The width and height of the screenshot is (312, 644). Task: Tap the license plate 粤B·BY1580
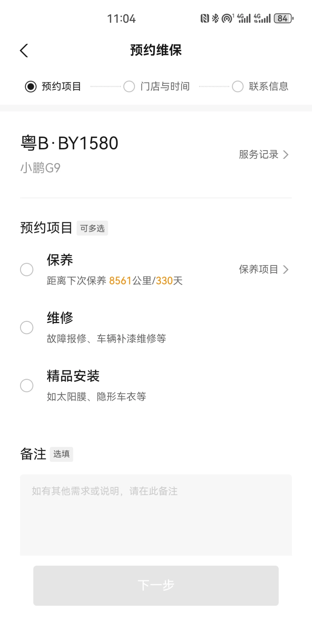click(x=69, y=143)
